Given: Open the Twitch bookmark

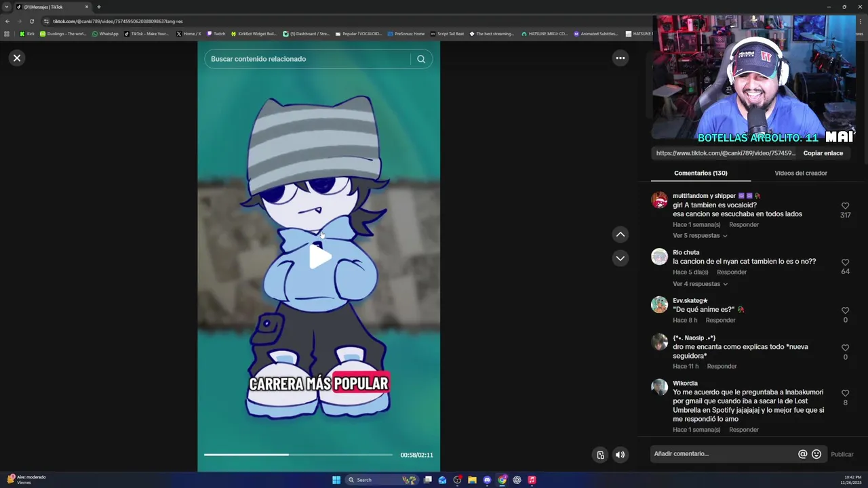Looking at the screenshot, I should pos(216,33).
